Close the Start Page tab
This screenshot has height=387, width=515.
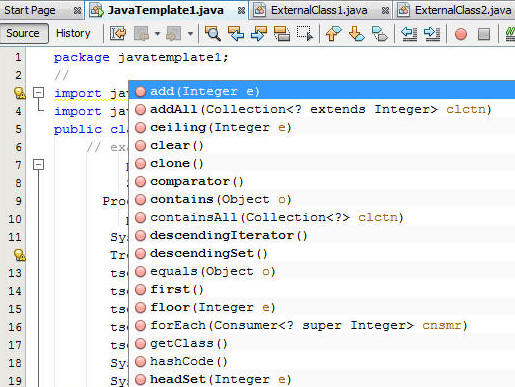tap(77, 11)
